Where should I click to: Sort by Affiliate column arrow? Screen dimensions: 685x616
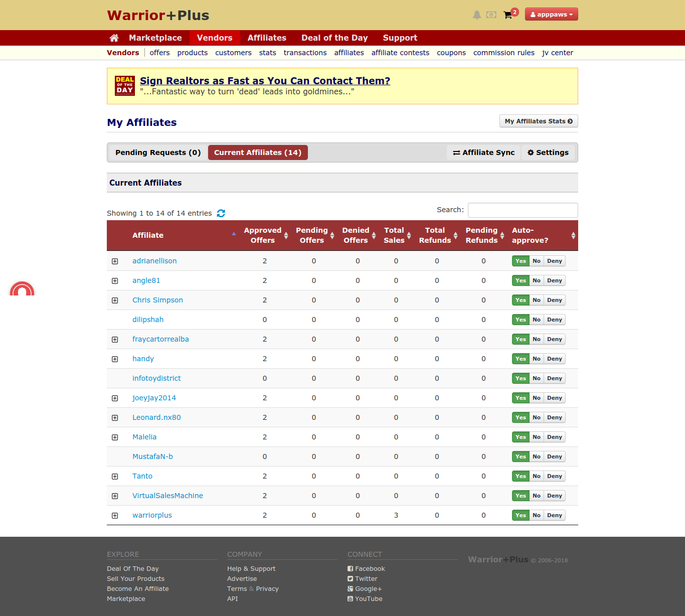(234, 234)
